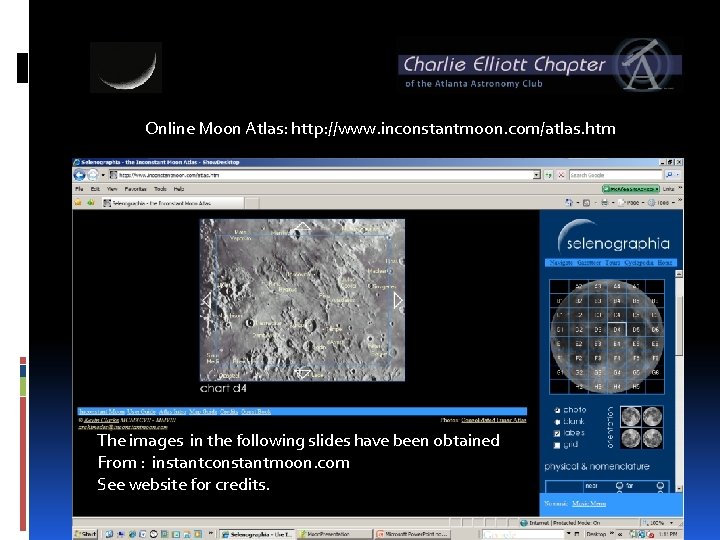Select grid cell D5 on moon map
This screenshot has width=720, height=540.
(636, 329)
